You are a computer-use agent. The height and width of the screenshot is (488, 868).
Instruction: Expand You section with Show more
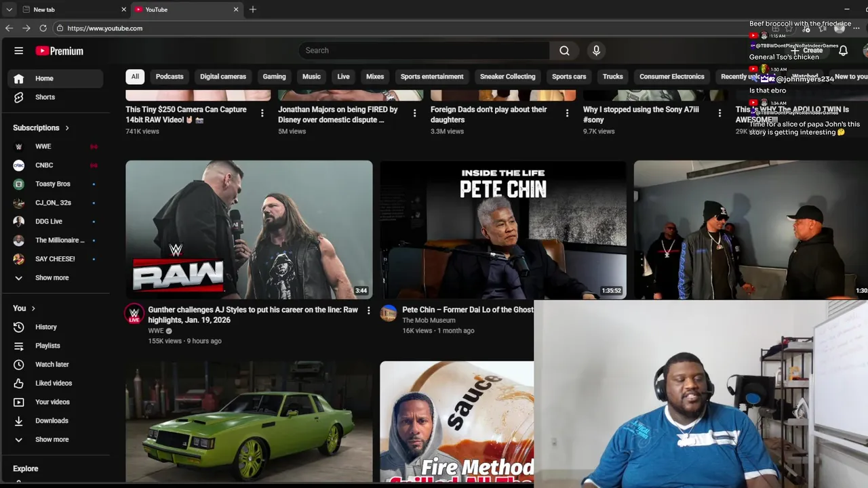[56, 440]
